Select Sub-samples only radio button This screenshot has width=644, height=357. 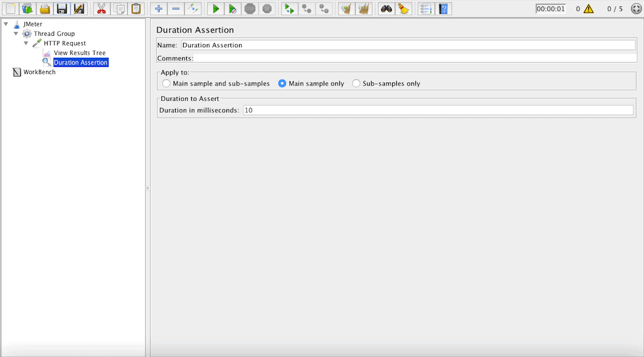[386, 84]
